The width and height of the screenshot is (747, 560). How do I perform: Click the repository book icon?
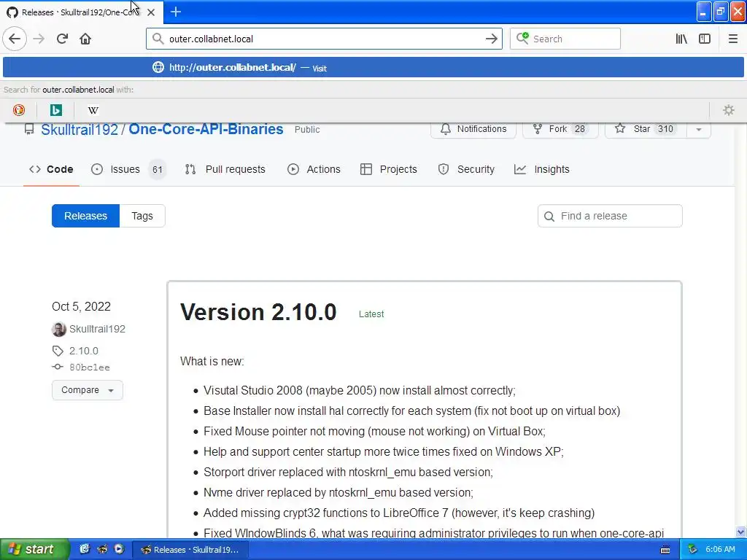(x=29, y=129)
